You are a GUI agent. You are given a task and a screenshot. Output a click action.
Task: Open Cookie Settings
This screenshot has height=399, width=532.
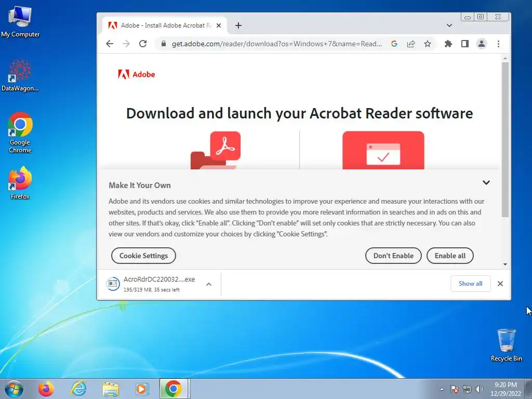143,256
